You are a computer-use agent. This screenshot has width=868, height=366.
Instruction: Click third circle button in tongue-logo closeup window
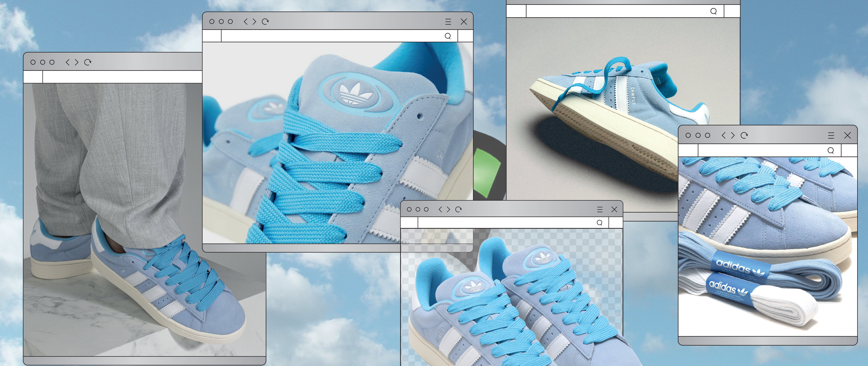pos(230,21)
